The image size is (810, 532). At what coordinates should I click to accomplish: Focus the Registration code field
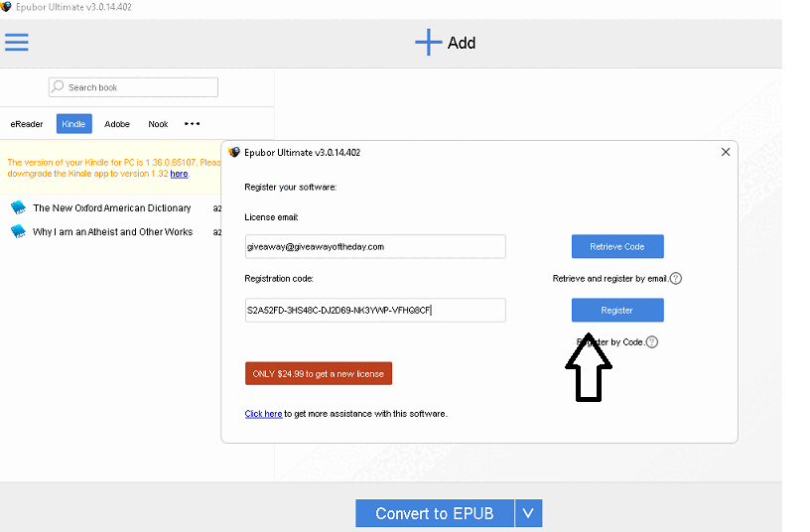(375, 310)
